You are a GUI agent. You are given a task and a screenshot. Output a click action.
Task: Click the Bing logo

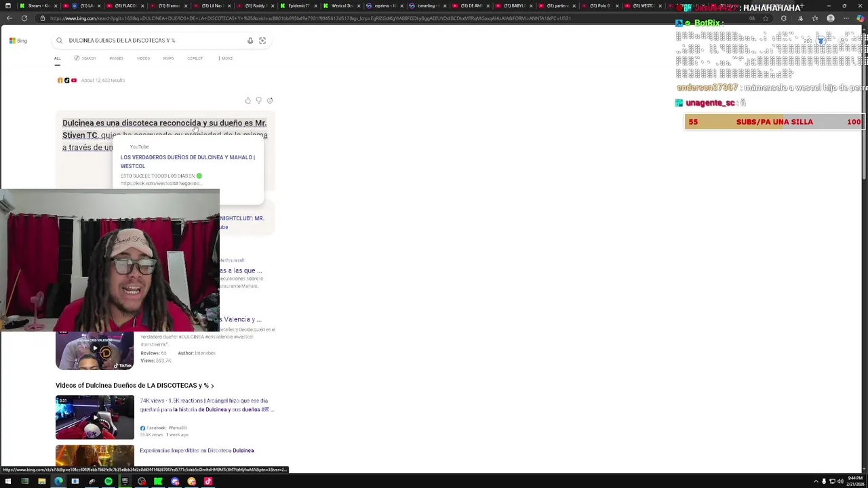pos(18,41)
